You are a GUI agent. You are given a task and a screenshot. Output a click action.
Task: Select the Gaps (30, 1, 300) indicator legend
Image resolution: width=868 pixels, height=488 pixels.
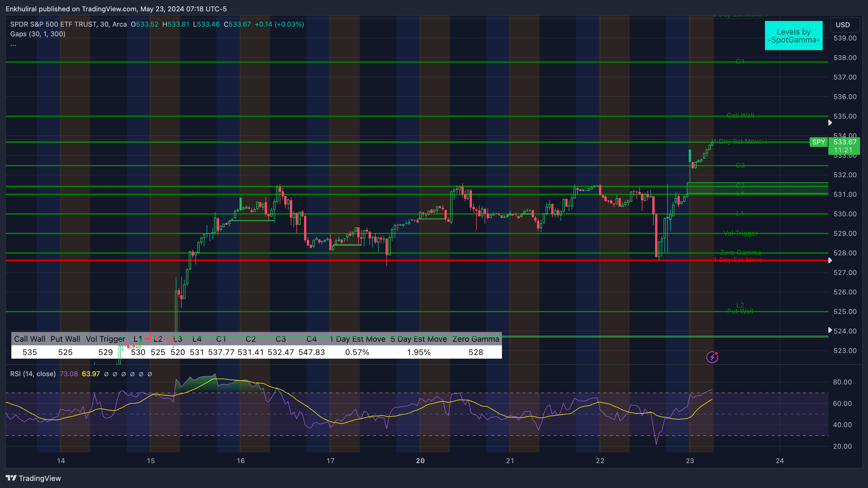pos(38,34)
